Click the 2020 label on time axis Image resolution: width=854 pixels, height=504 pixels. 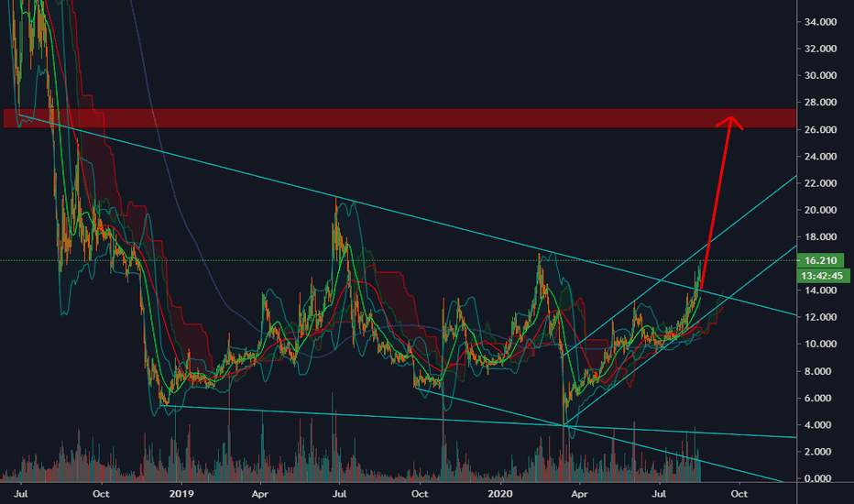[500, 494]
